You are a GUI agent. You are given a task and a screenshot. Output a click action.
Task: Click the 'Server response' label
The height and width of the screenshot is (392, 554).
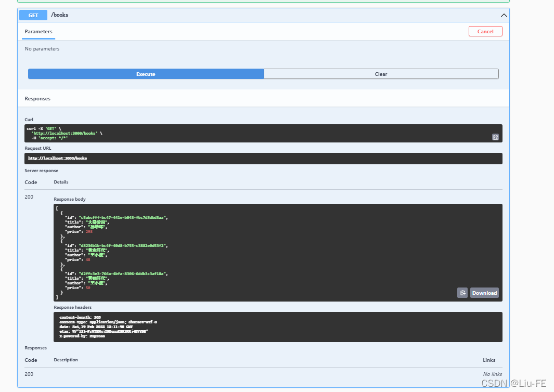pos(41,171)
